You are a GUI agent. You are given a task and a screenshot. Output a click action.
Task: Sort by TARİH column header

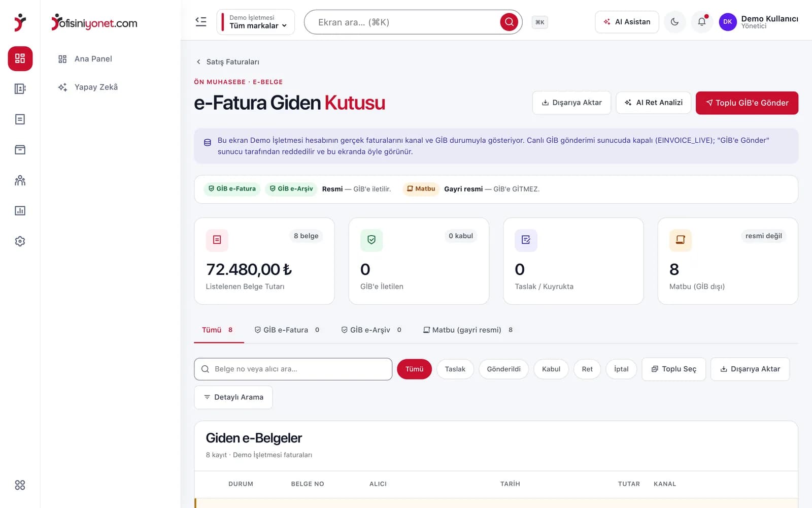click(x=510, y=484)
